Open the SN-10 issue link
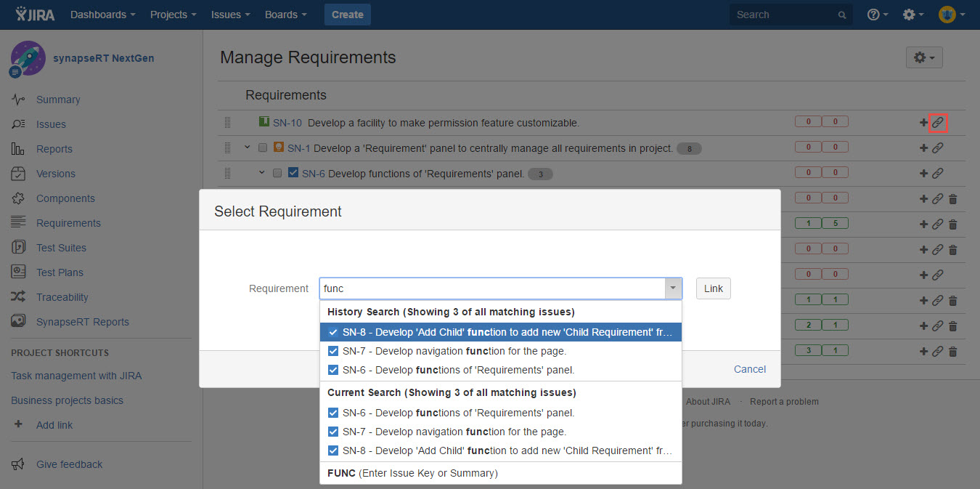Viewport: 980px width, 489px height. click(x=287, y=123)
